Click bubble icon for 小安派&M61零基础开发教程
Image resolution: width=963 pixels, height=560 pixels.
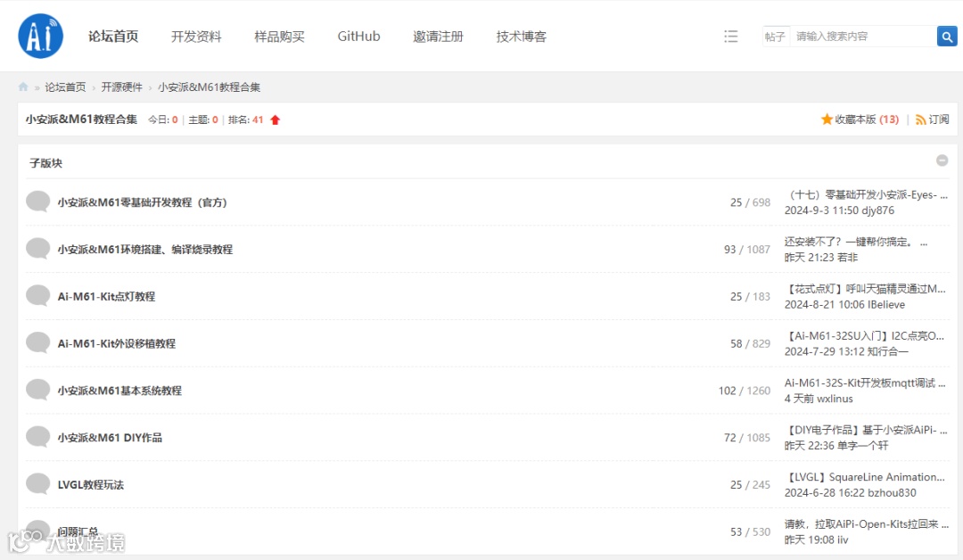pyautogui.click(x=38, y=202)
